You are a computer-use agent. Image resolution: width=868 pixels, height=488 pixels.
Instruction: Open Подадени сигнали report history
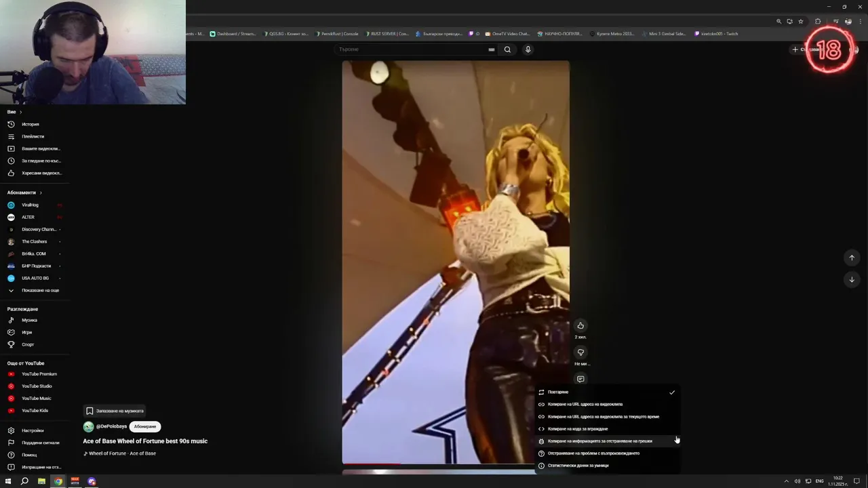pyautogui.click(x=40, y=443)
